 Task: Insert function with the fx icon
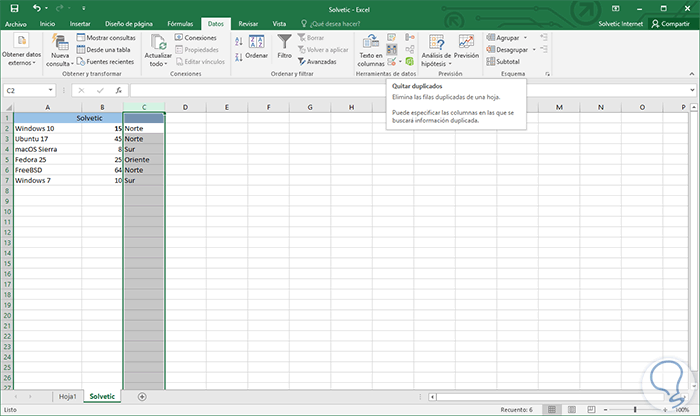click(119, 91)
